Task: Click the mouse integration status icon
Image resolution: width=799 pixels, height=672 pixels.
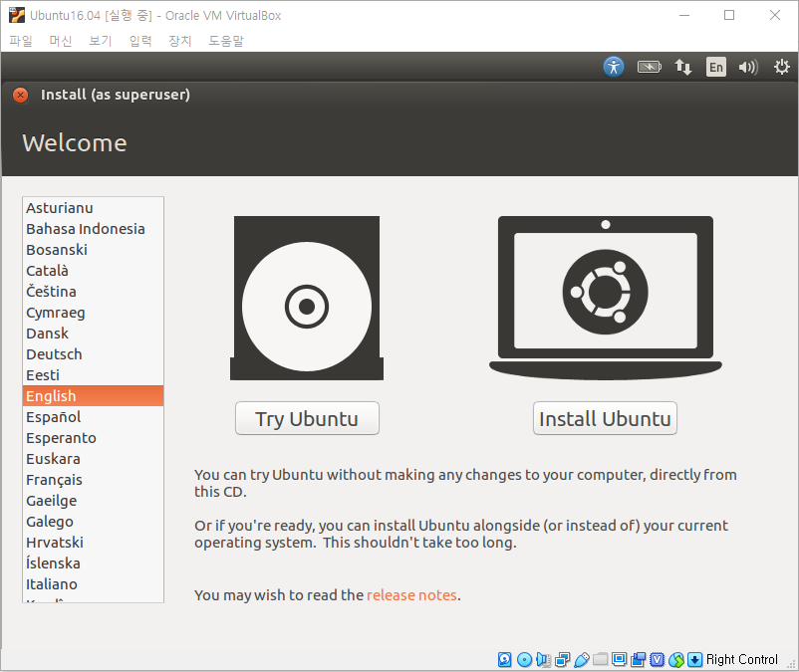Action: [x=676, y=660]
